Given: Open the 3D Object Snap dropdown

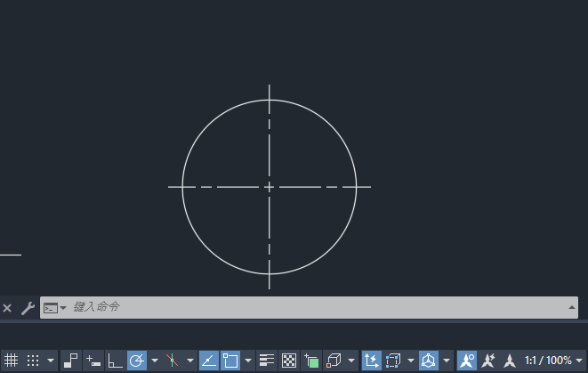Looking at the screenshot, I should pos(351,361).
